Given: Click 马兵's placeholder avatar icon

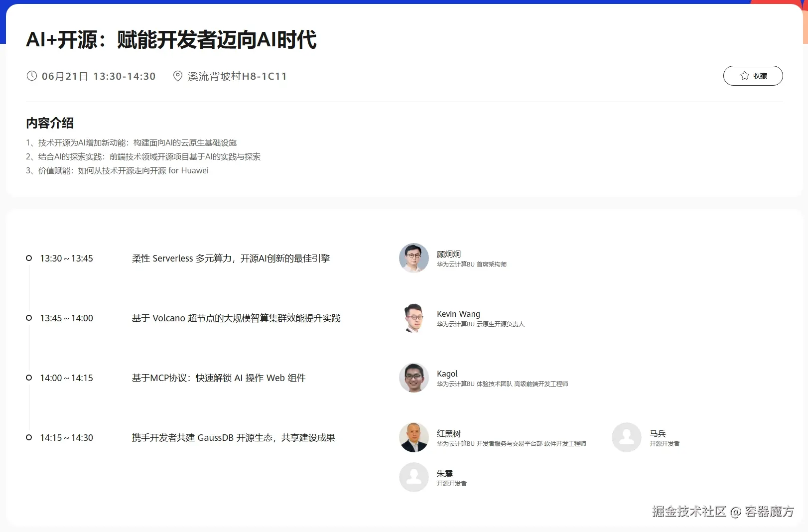Looking at the screenshot, I should pos(627,437).
